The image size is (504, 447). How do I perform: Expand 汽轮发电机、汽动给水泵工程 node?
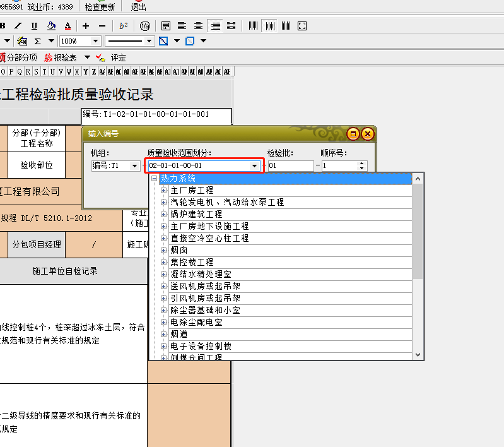click(163, 202)
